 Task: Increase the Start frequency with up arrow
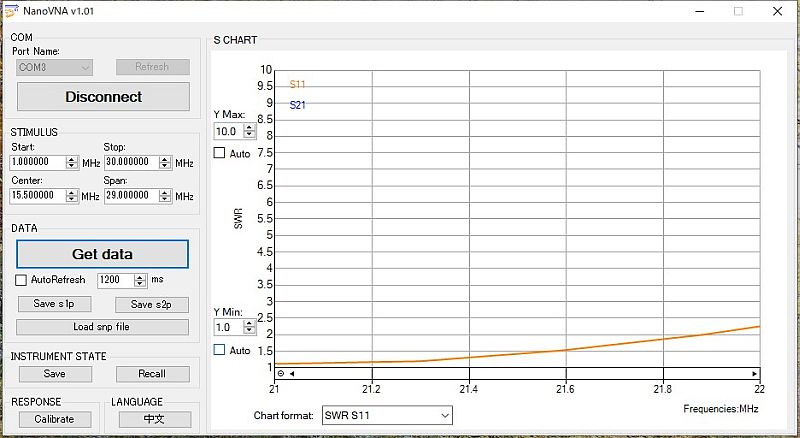(x=72, y=159)
